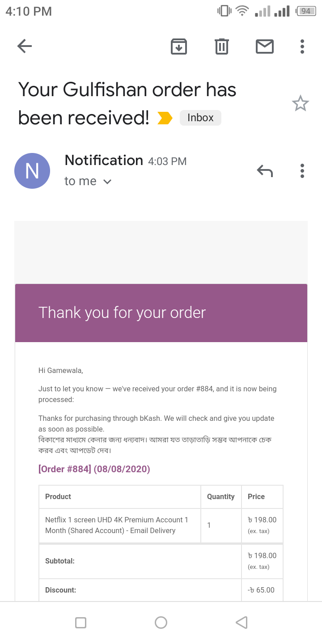The width and height of the screenshot is (322, 644).
Task: Reply to the Notification sender
Action: [x=265, y=170]
